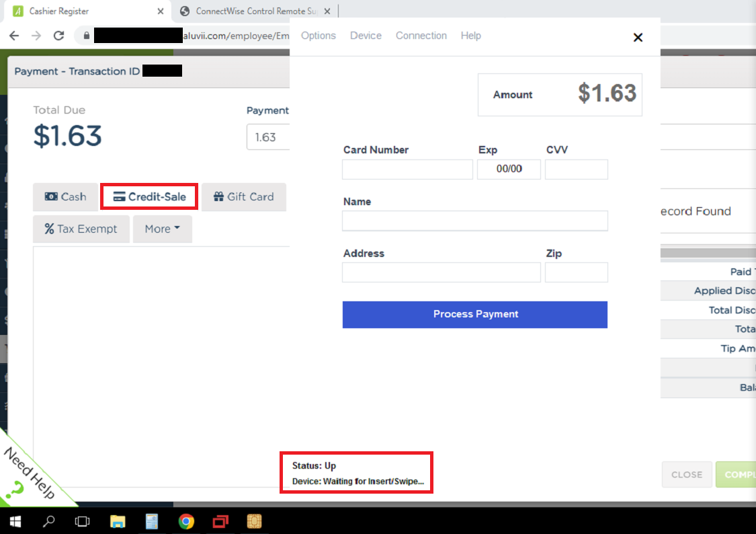Expand the More dropdown
This screenshot has height=534, width=756.
162,229
